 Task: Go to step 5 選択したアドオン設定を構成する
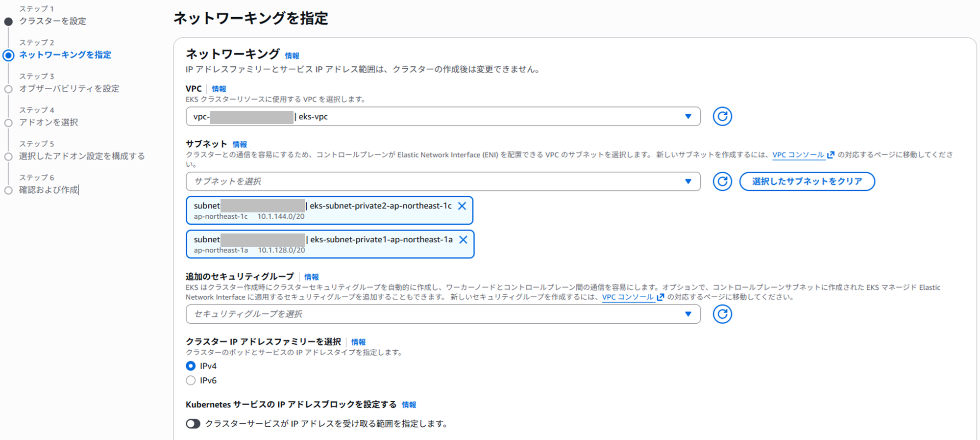tap(82, 156)
